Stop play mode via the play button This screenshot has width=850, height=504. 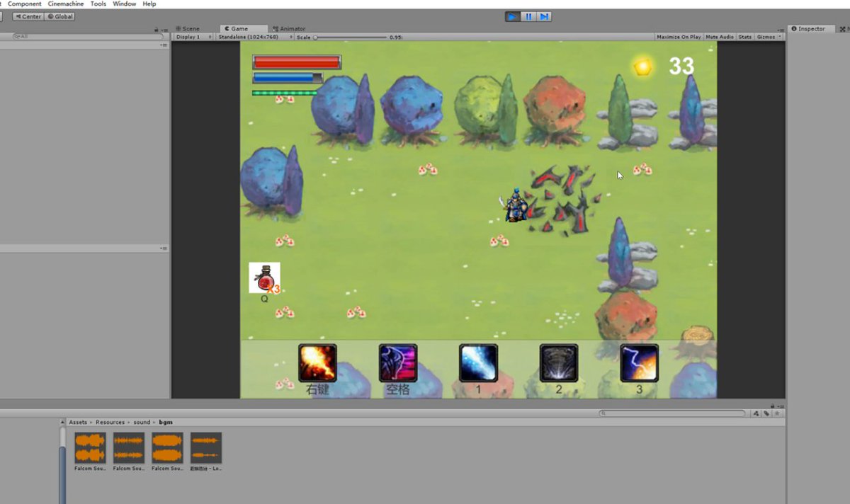[x=511, y=16]
